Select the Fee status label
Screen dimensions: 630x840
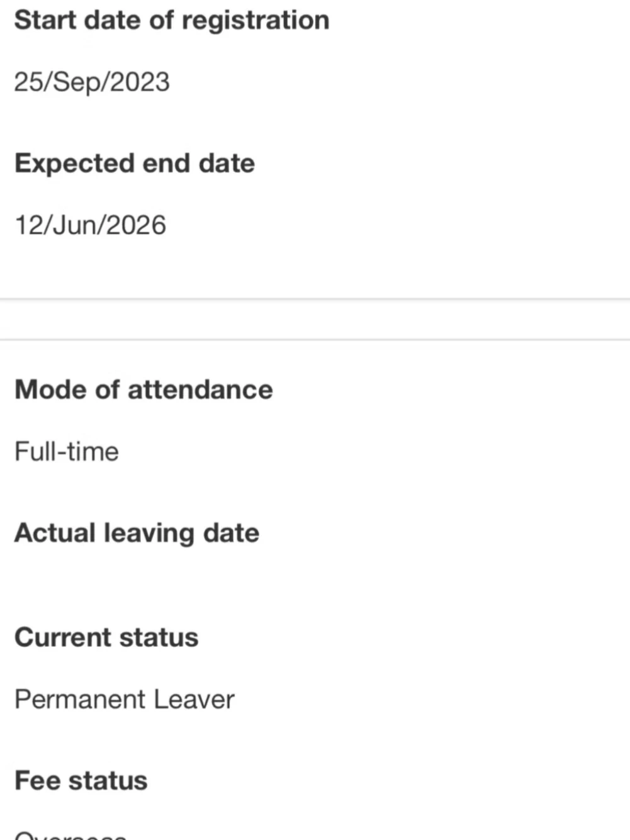(x=81, y=781)
